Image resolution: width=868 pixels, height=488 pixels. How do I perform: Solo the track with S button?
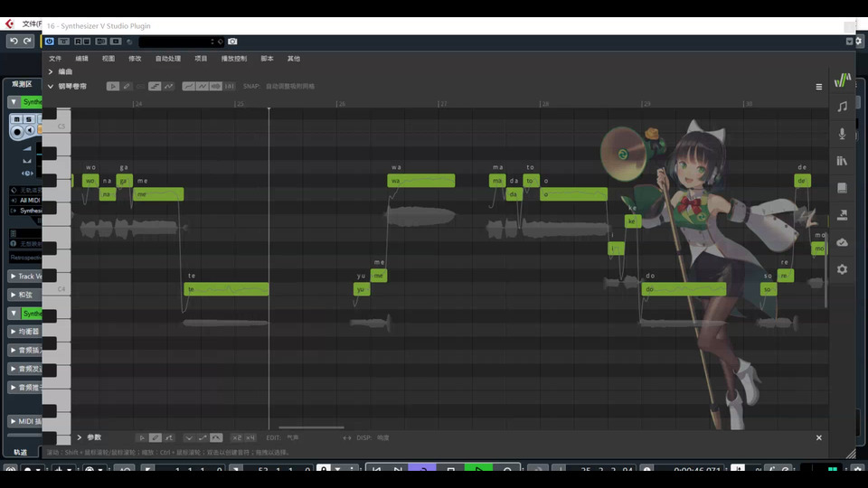point(29,119)
